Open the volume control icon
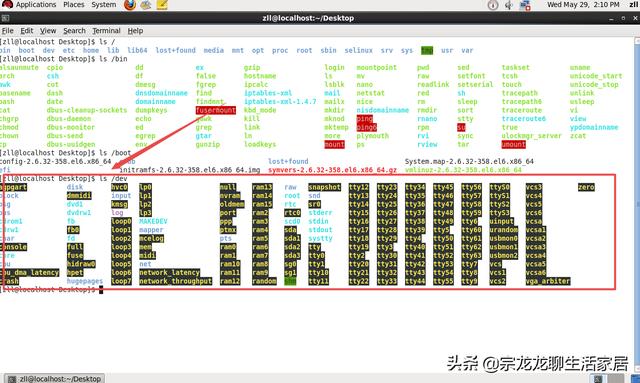 point(509,5)
